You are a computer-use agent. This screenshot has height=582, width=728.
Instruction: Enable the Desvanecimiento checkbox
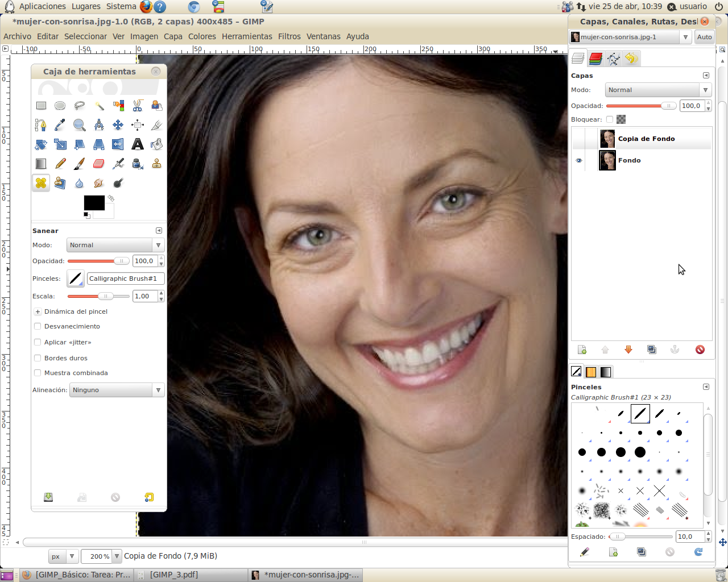click(38, 326)
